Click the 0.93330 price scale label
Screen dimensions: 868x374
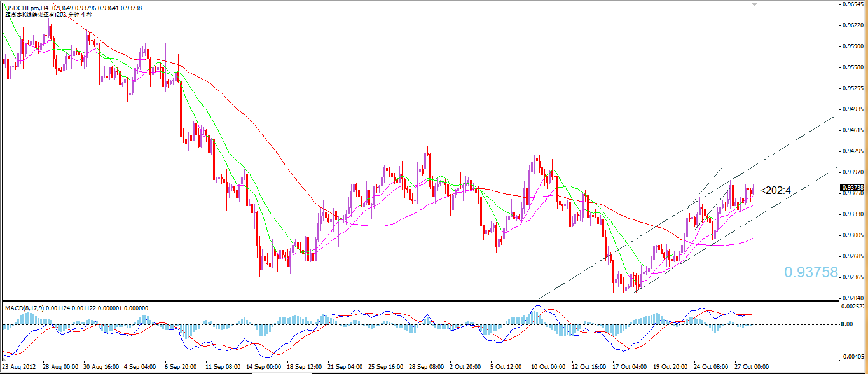point(852,214)
